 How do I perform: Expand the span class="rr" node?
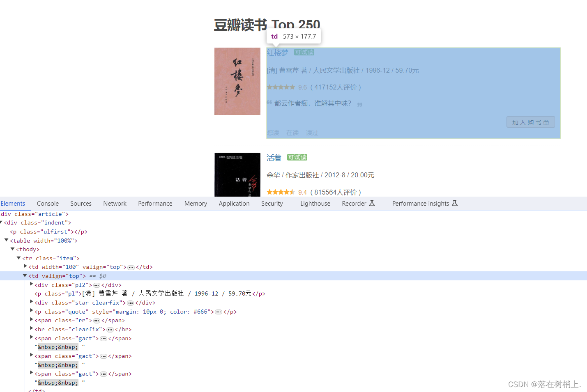[x=32, y=320]
